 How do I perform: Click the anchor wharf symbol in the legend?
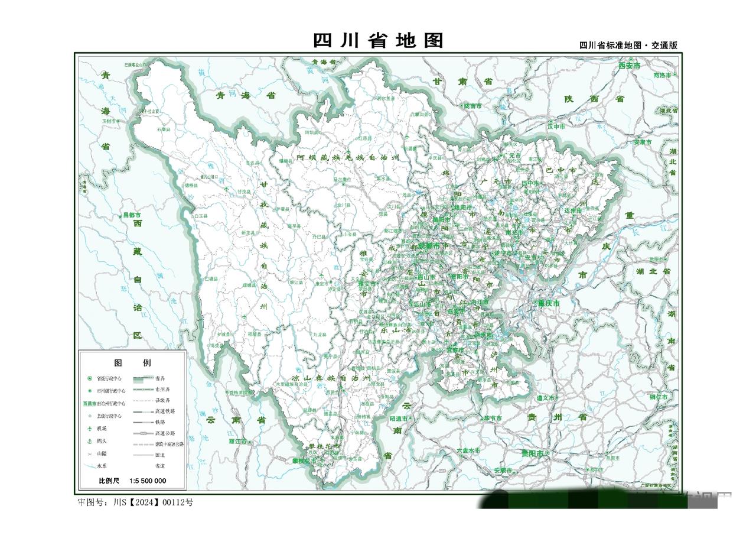(x=90, y=441)
